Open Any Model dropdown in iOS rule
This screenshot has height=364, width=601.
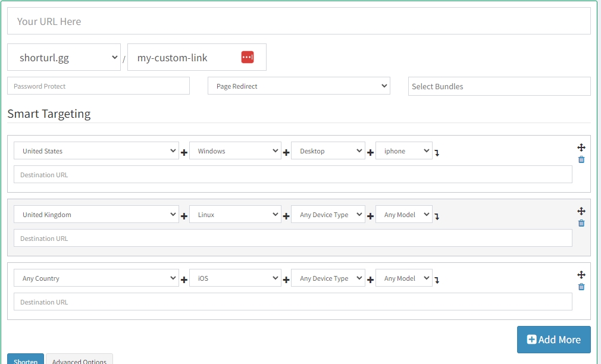coord(404,278)
